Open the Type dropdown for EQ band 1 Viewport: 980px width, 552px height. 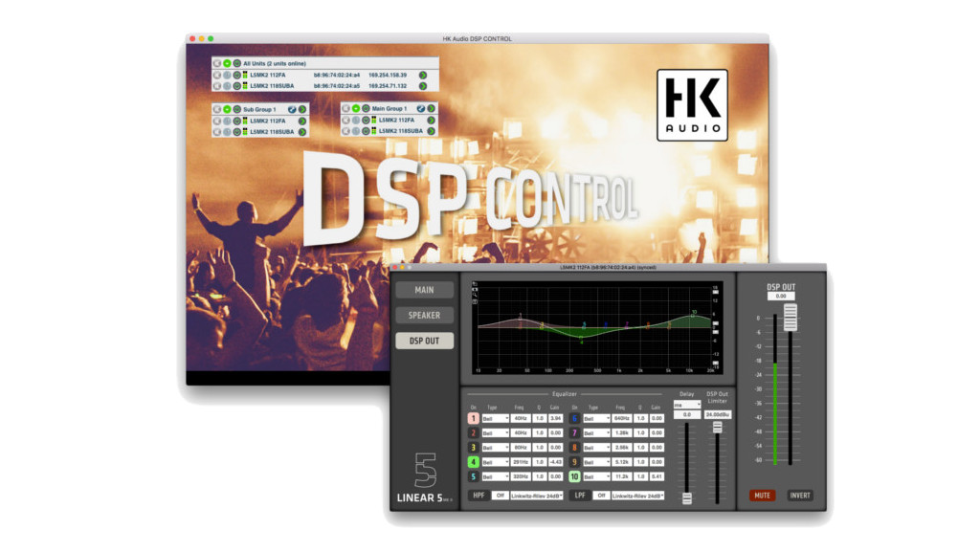[495, 418]
